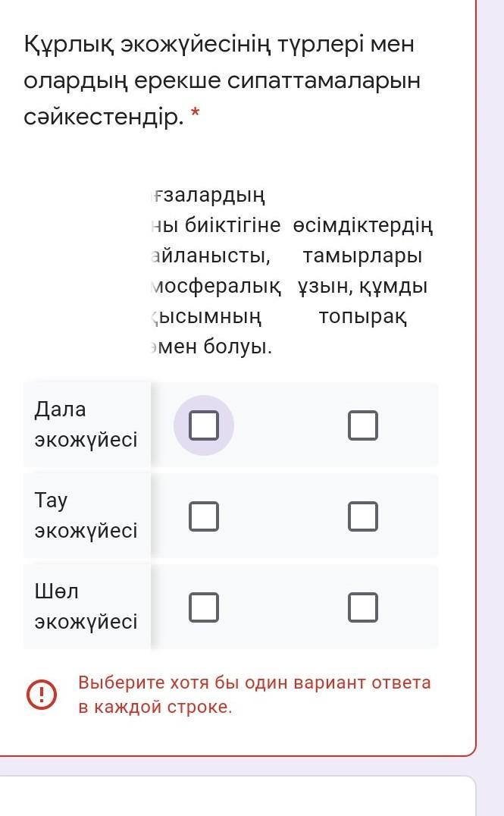The height and width of the screenshot is (816, 504).
Task: Click the red error warning icon
Action: tap(41, 694)
